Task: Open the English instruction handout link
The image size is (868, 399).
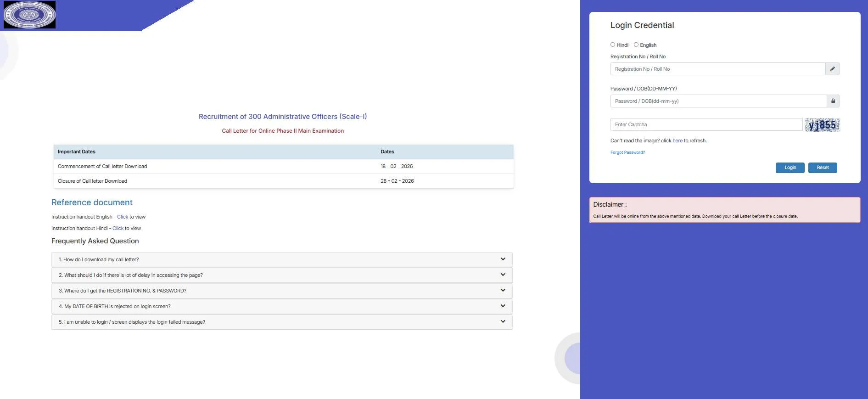Action: point(123,217)
